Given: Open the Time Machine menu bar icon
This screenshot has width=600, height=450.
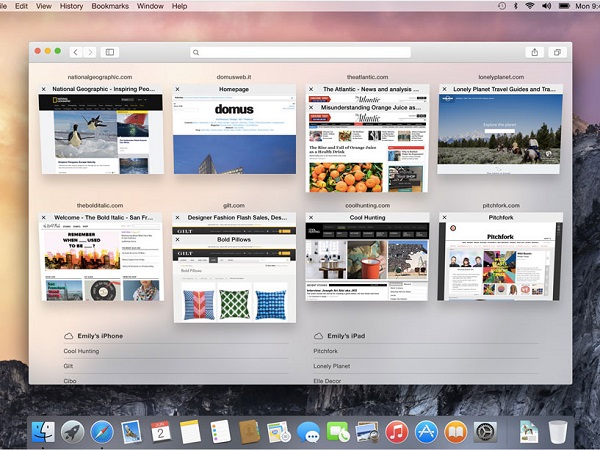Looking at the screenshot, I should coord(502,6).
